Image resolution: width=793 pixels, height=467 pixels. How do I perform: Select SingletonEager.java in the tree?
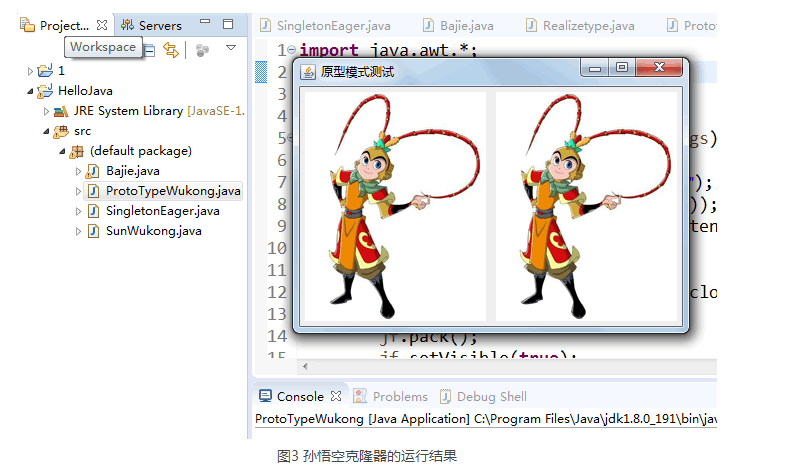[162, 211]
